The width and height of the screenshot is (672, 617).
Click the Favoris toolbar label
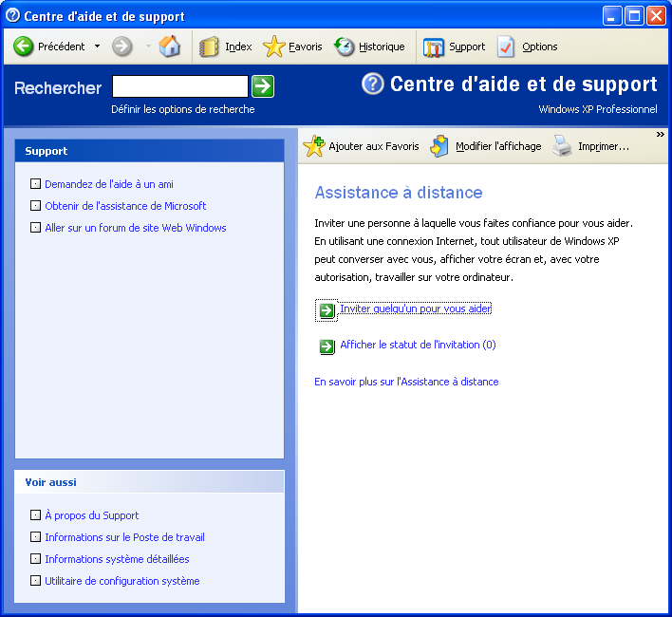point(305,47)
